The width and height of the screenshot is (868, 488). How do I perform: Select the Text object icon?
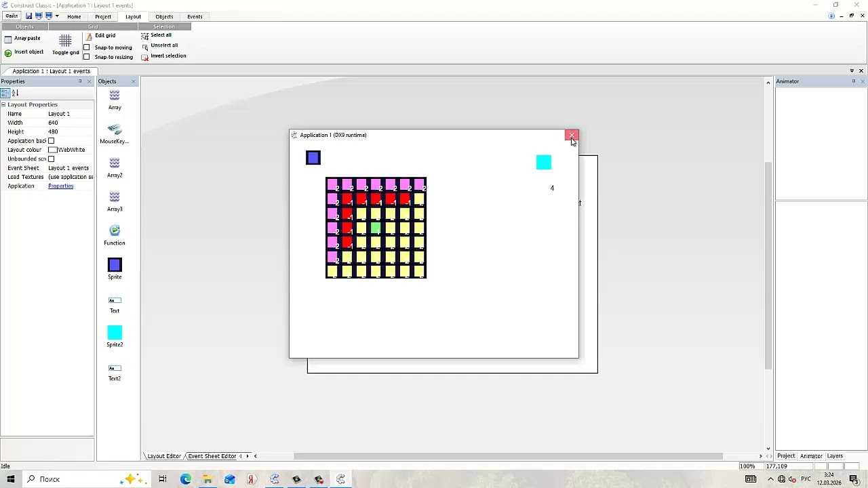[x=115, y=300]
